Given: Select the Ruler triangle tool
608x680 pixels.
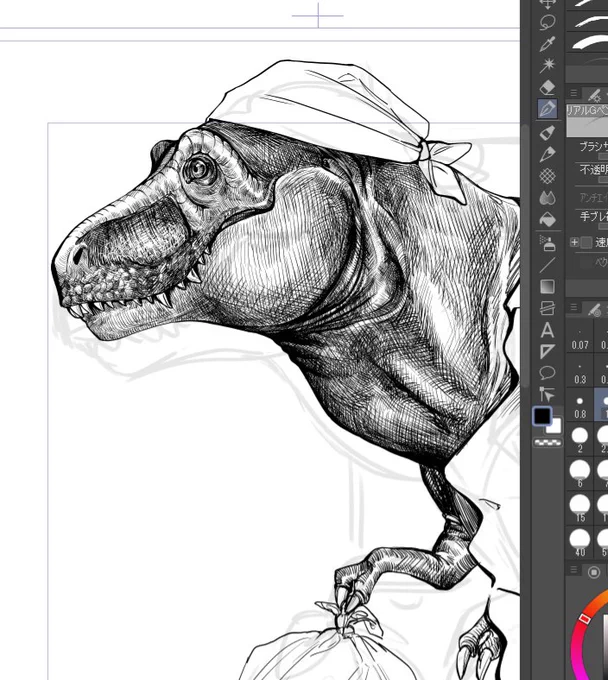Looking at the screenshot, I should click(x=547, y=352).
